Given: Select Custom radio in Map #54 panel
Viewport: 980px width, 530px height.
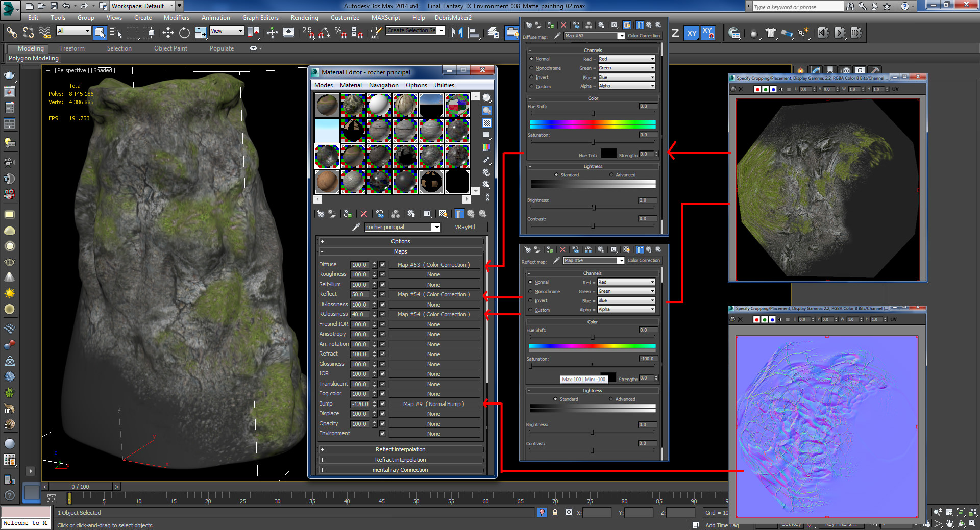Looking at the screenshot, I should 531,310.
